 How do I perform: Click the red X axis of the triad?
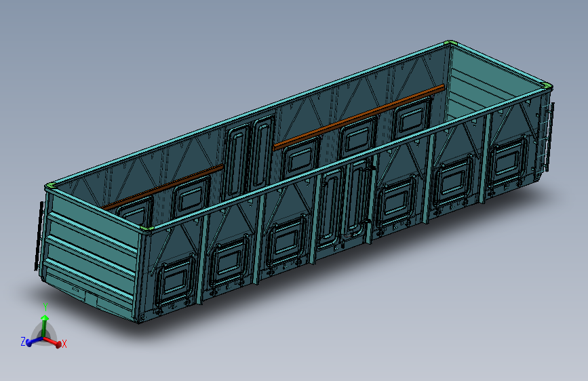tap(52, 341)
